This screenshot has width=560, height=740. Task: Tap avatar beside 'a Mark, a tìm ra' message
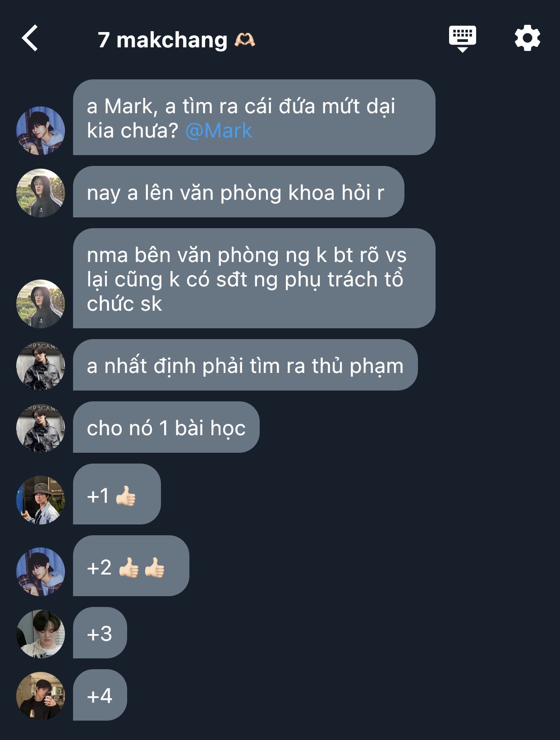(41, 131)
